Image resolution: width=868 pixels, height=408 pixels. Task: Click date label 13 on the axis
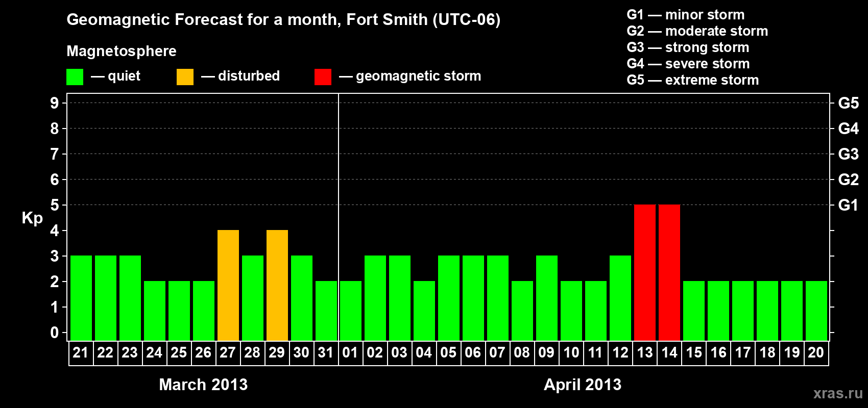point(644,352)
